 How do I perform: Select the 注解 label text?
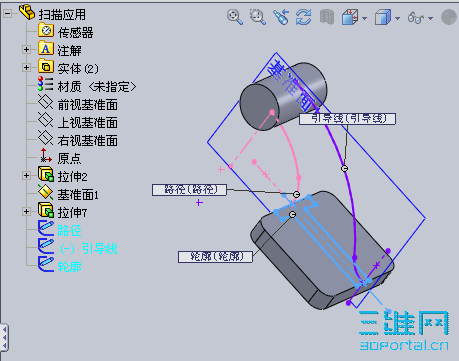69,51
